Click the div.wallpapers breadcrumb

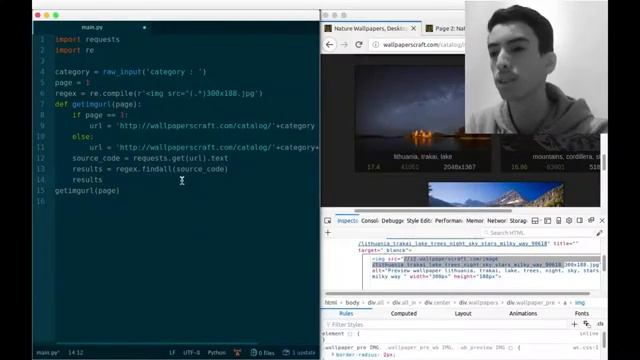pos(478,303)
